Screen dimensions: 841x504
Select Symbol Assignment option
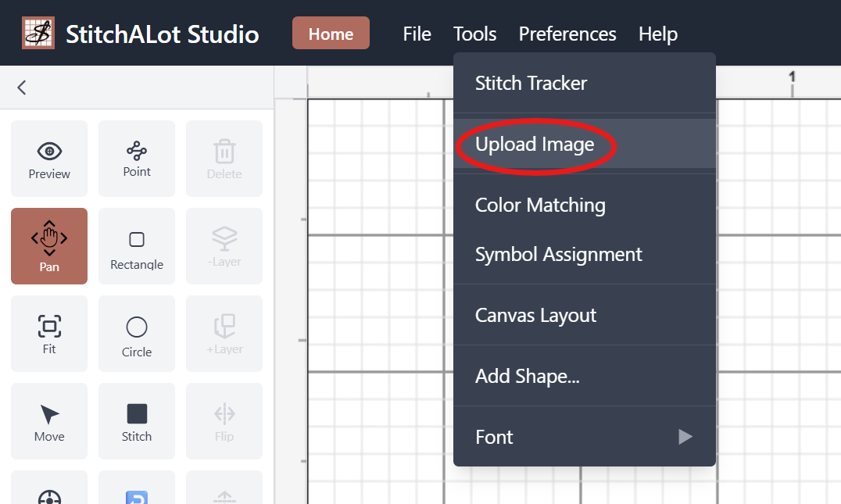click(x=558, y=255)
